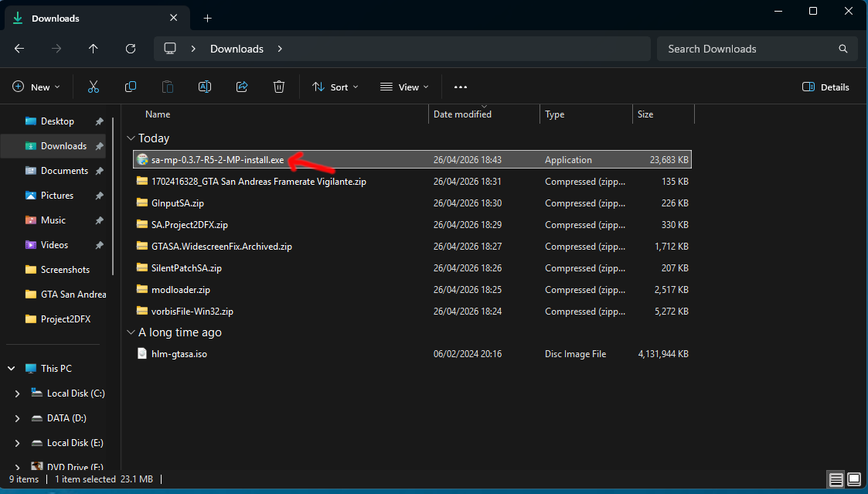
Task: Open Videos in navigation pane
Action: pyautogui.click(x=53, y=245)
